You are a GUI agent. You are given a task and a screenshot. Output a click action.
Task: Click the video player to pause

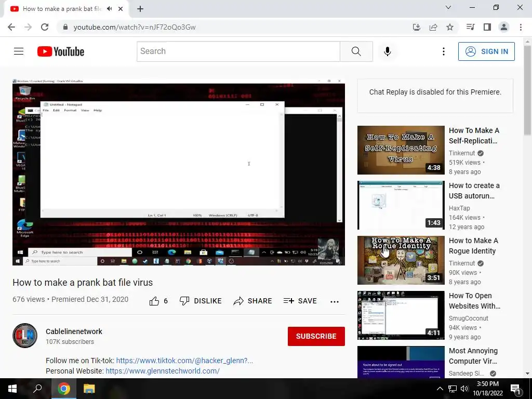(x=179, y=172)
